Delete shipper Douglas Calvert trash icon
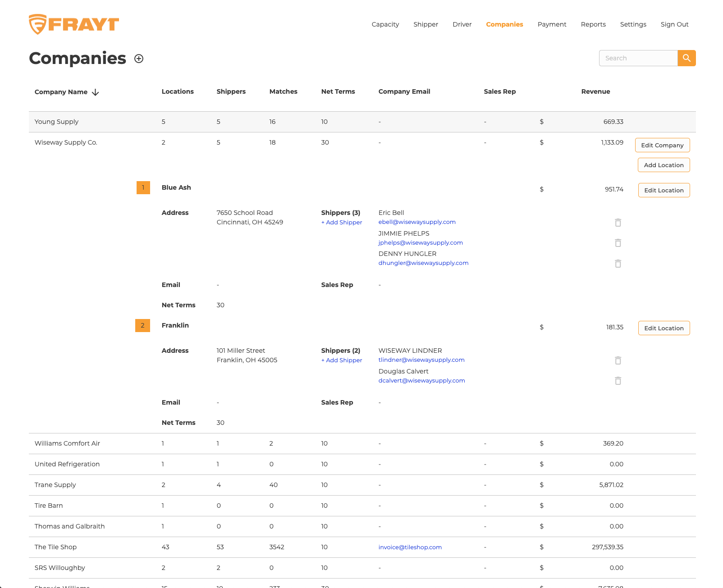 point(618,381)
